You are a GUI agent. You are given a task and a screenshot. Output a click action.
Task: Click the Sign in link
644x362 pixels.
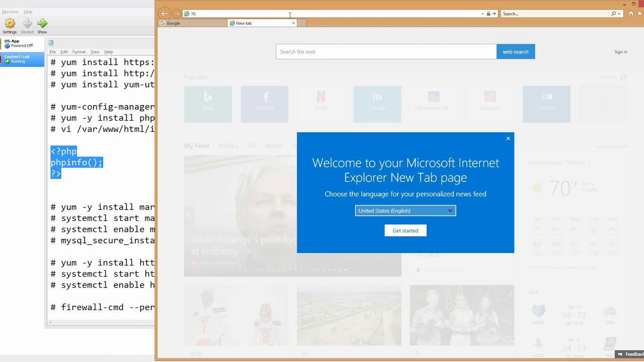(x=621, y=52)
